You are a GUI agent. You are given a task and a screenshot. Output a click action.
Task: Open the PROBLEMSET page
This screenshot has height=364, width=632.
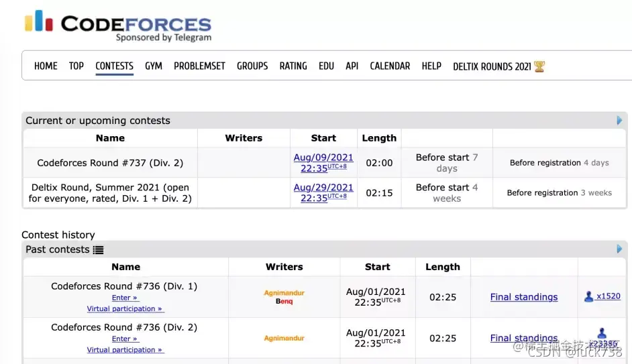tap(199, 66)
